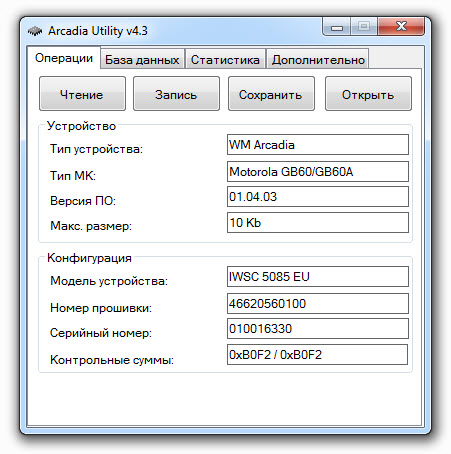Select the Дополнительно tab
The image size is (451, 454).
[318, 59]
